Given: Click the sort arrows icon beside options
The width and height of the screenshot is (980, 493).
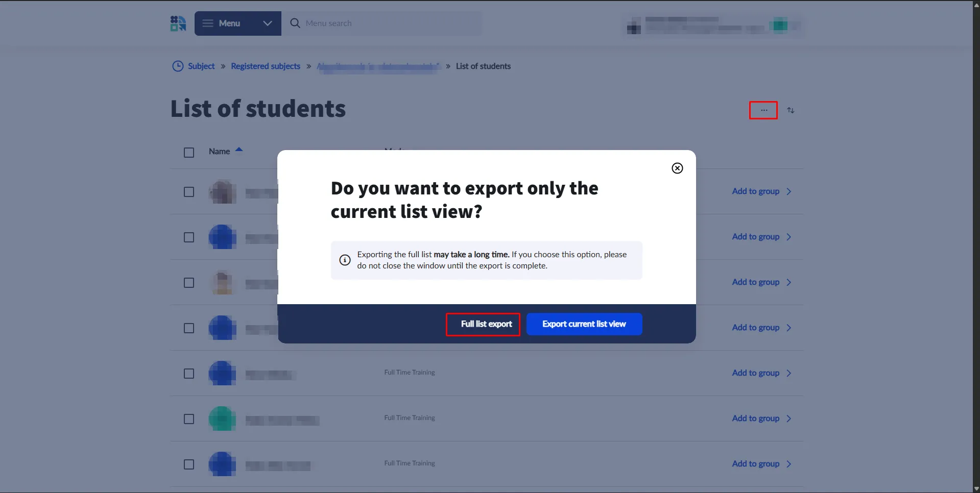Looking at the screenshot, I should coord(791,110).
